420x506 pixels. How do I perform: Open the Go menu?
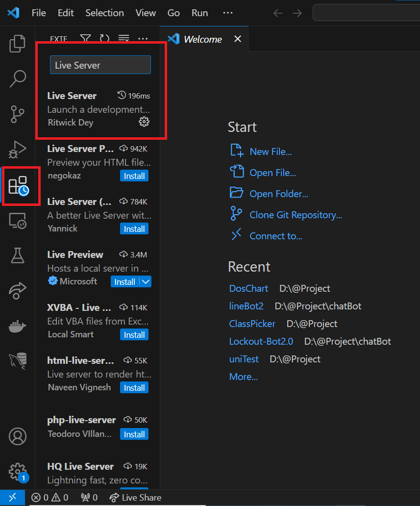[x=173, y=13]
